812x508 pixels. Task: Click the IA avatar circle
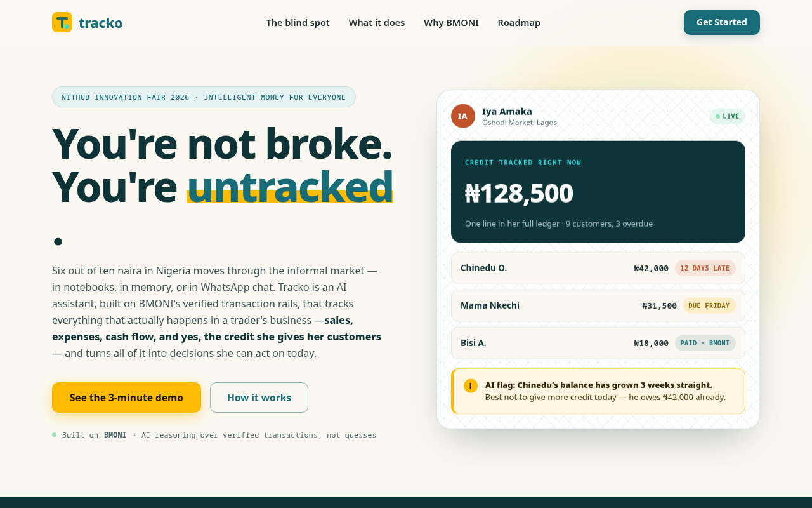coord(463,116)
